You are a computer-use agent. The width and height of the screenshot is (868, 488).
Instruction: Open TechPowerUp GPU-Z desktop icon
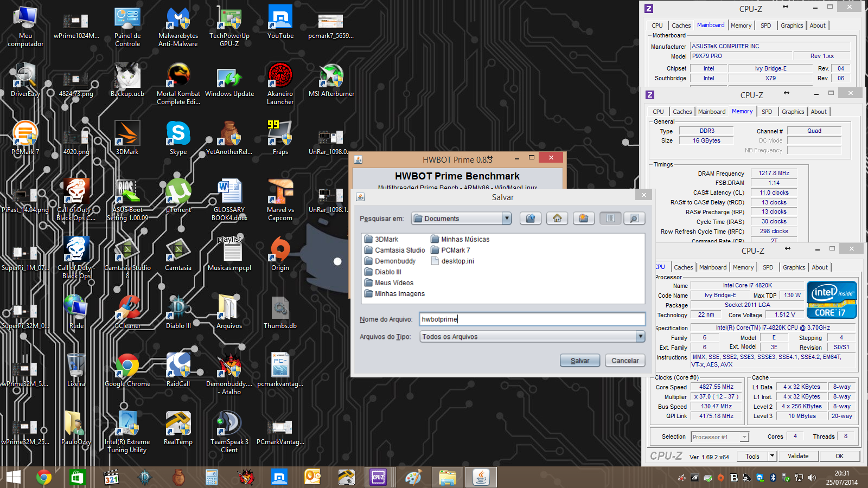229,25
